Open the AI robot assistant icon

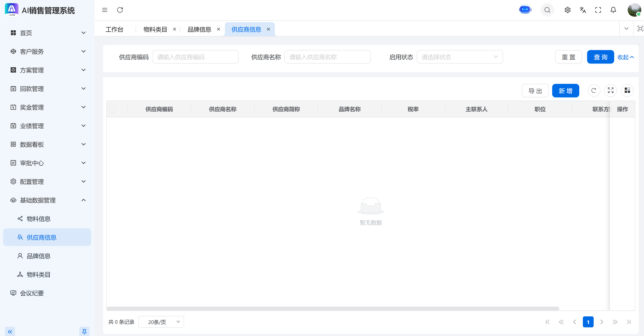click(525, 10)
